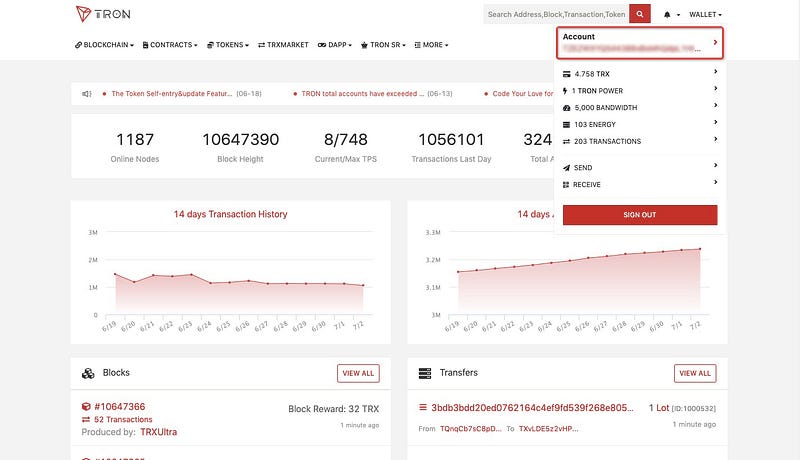Open Token Self-entry&update news item
This screenshot has width=800, height=460.
click(x=171, y=94)
